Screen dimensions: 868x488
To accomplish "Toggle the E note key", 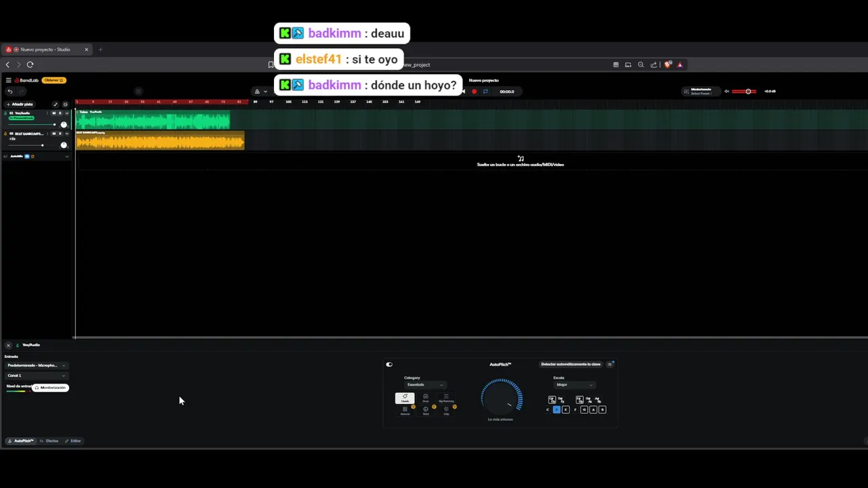I will (x=566, y=409).
